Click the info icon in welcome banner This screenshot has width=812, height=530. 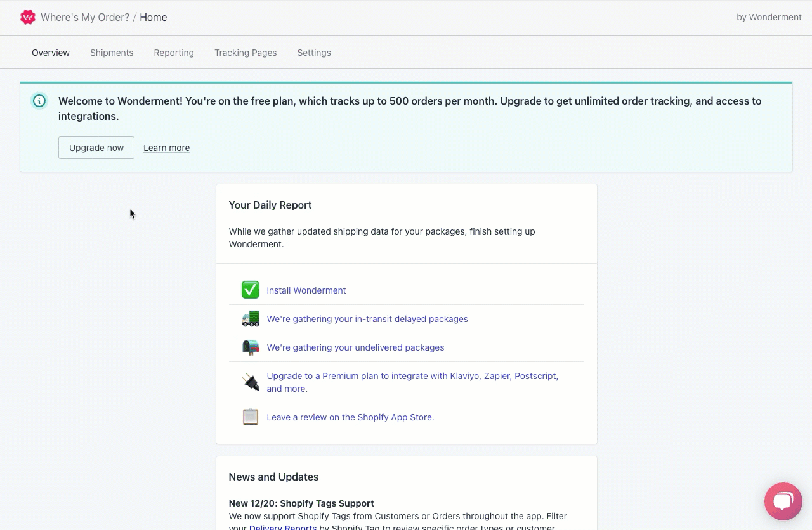[39, 101]
